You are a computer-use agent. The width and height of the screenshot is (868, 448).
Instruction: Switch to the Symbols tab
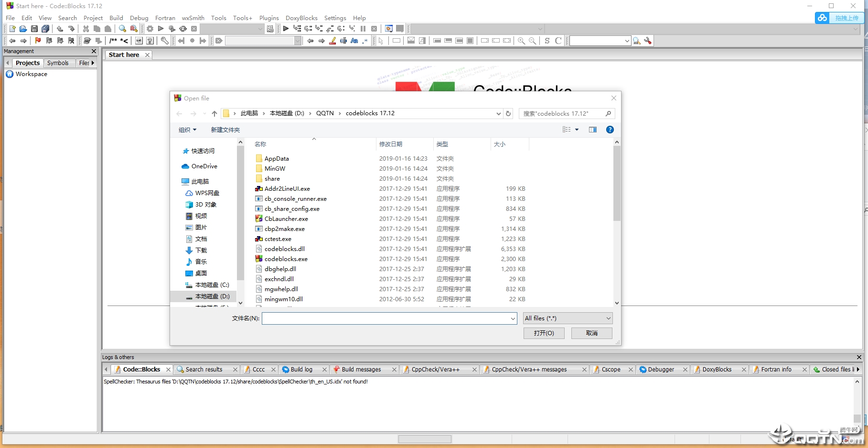point(58,63)
